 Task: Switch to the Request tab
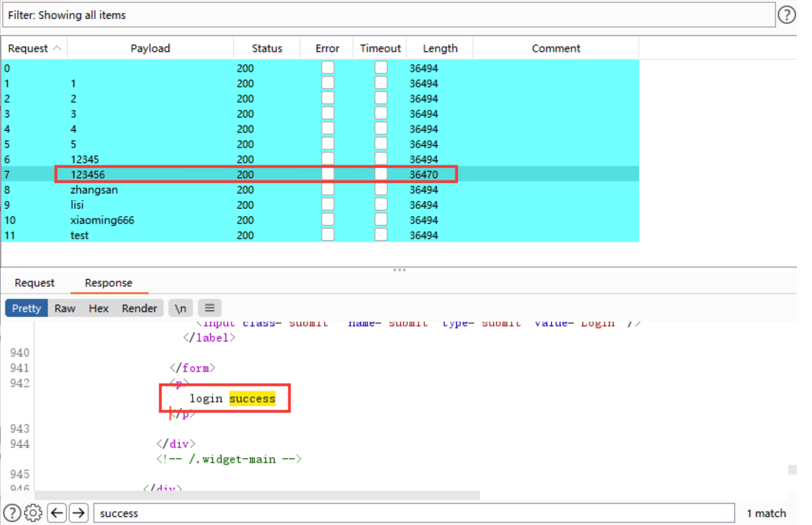(x=34, y=283)
